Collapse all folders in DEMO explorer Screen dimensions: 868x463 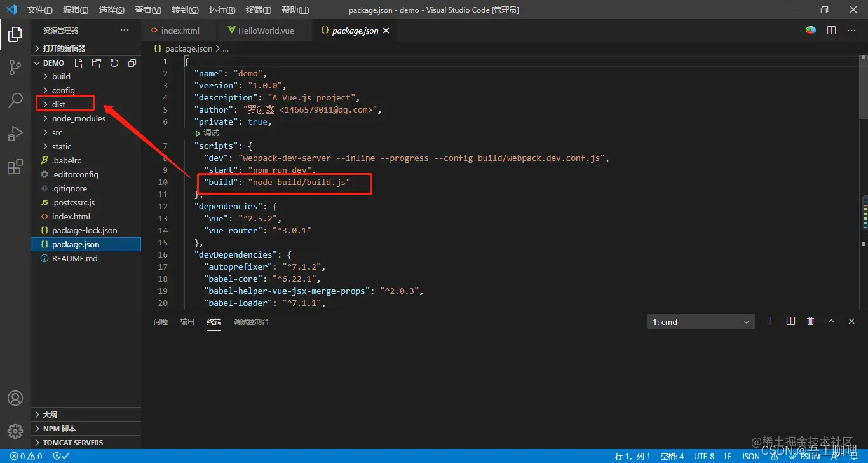132,63
